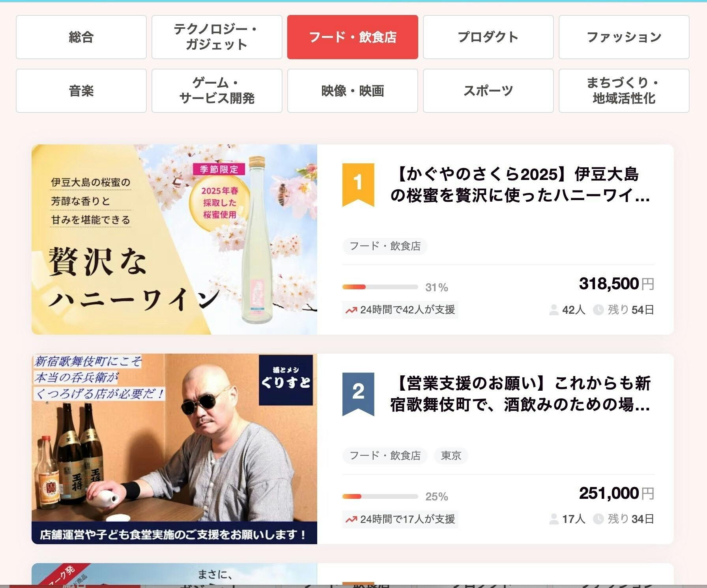Image resolution: width=707 pixels, height=588 pixels.
Task: Click the blue rank 2 ribbon badge
Action: (x=358, y=394)
